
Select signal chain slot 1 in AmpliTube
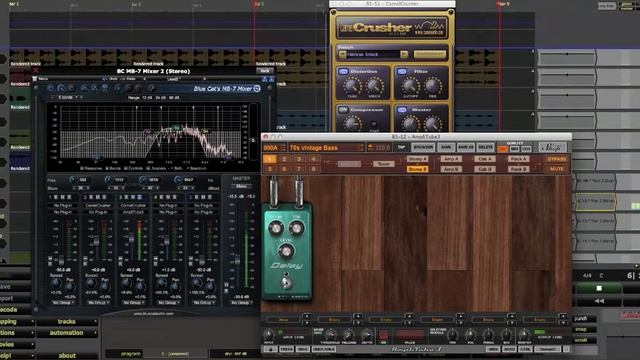point(269,159)
